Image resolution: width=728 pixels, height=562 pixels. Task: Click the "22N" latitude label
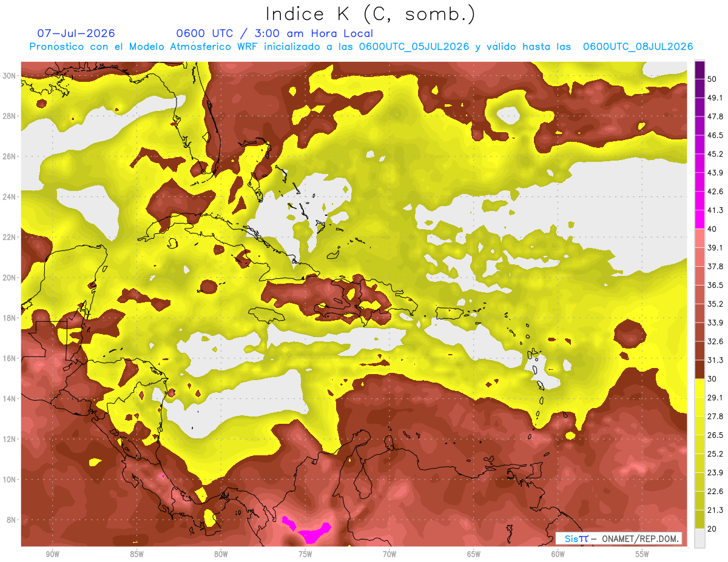point(9,237)
